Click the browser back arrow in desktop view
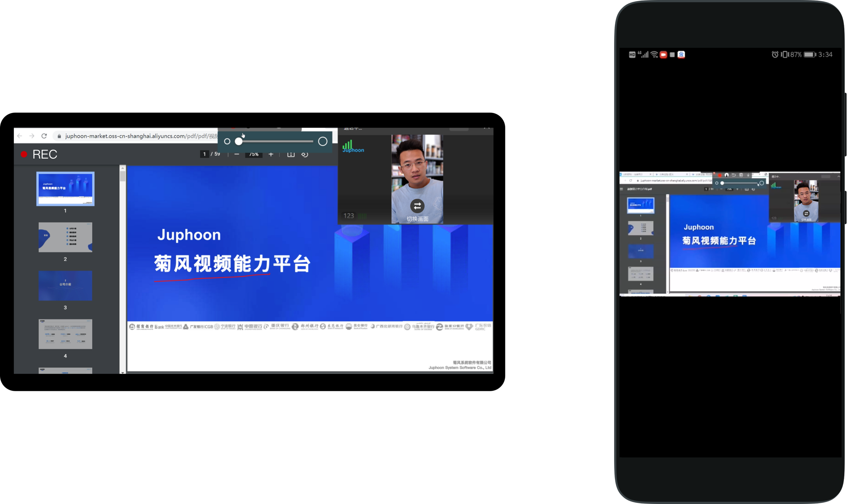This screenshot has width=847, height=504. tap(20, 136)
